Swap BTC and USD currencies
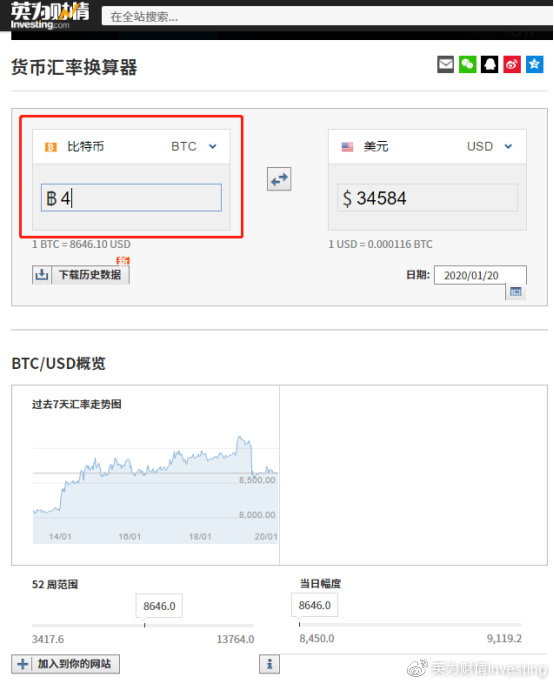Viewport: 554px width, 684px height. coord(279,179)
